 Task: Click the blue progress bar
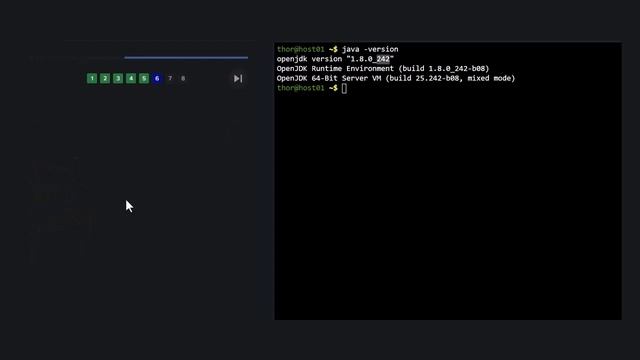point(186,58)
